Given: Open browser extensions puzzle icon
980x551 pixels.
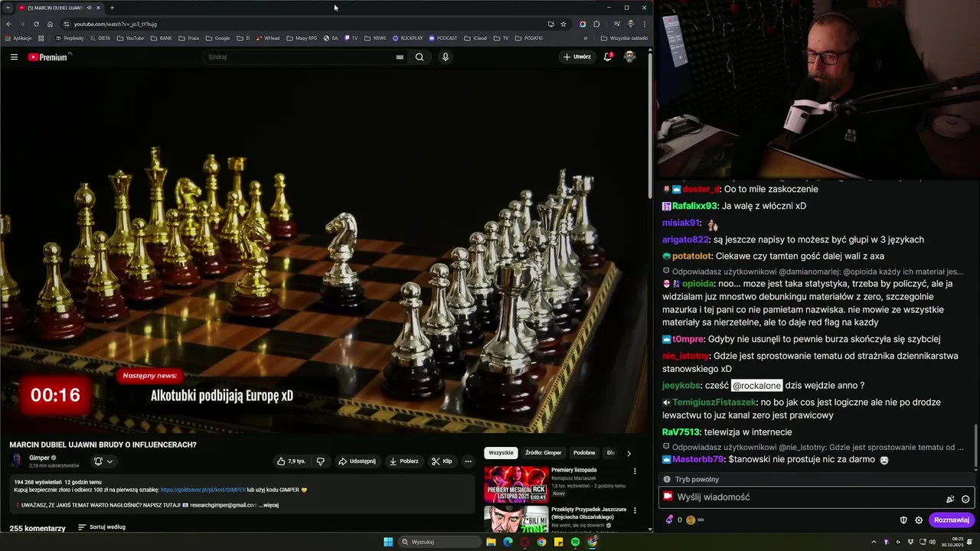Looking at the screenshot, I should click(596, 24).
